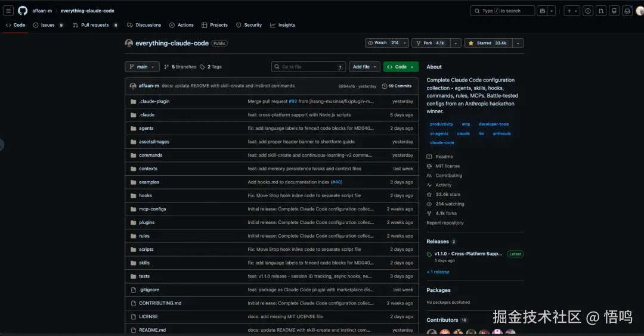The height and width of the screenshot is (336, 644).
Task: Open the Pull requests tab
Action: (x=95, y=25)
